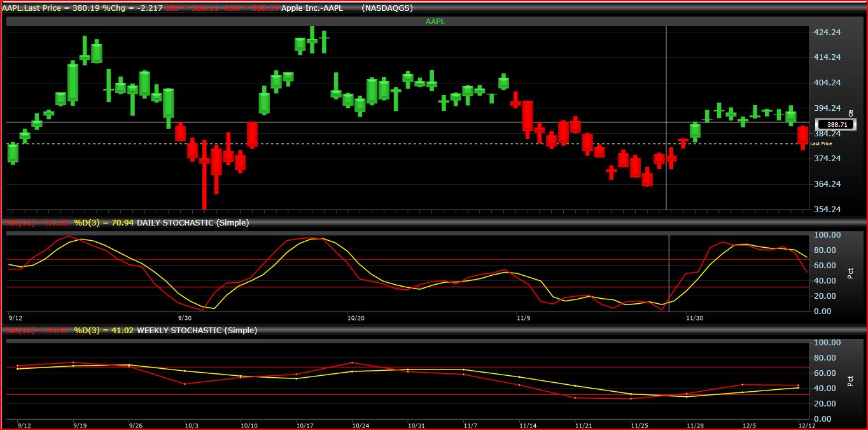Image resolution: width=868 pixels, height=430 pixels.
Task: Click the 11/7 date on weekly axis
Action: pyautogui.click(x=470, y=426)
